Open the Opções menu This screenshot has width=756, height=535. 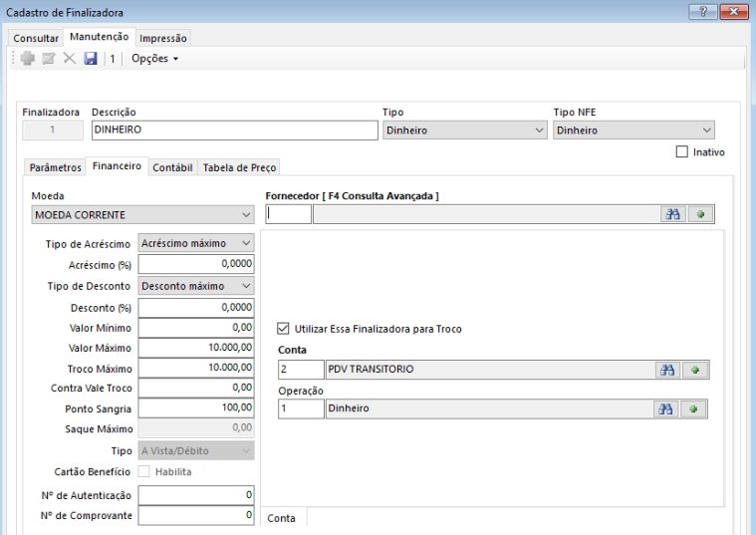[154, 59]
